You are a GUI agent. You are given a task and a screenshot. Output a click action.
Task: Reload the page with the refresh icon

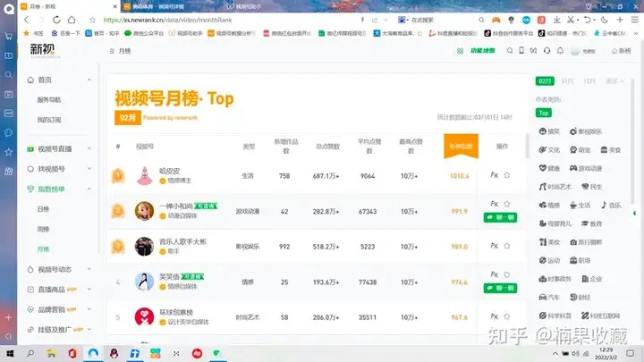click(56, 20)
